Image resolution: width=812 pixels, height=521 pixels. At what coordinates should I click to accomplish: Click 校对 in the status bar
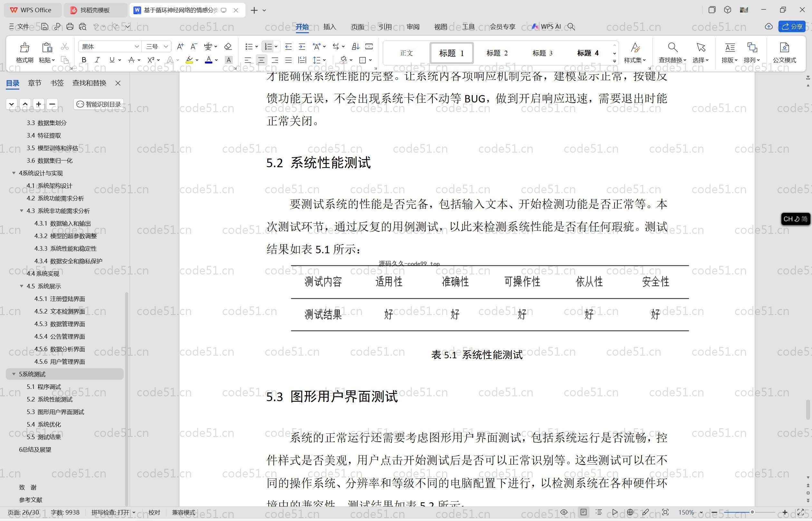(x=154, y=512)
